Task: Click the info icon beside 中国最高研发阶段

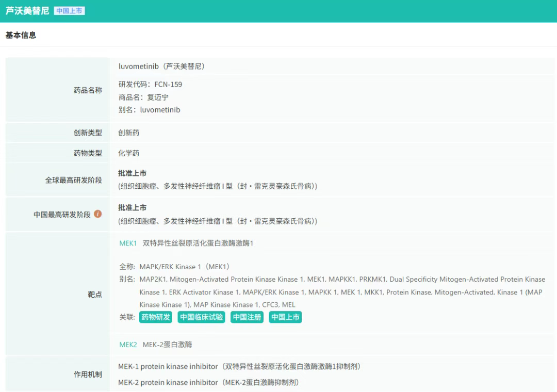Action: 97,214
